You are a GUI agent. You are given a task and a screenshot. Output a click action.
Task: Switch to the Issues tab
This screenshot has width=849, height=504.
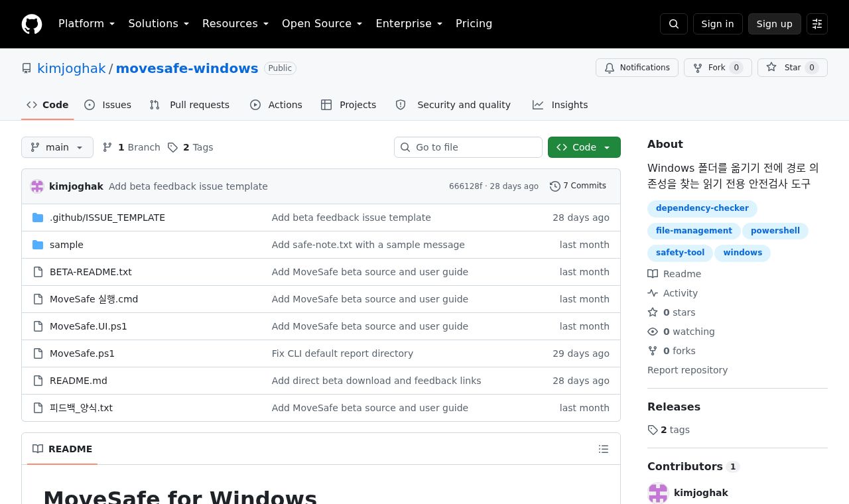(x=108, y=105)
